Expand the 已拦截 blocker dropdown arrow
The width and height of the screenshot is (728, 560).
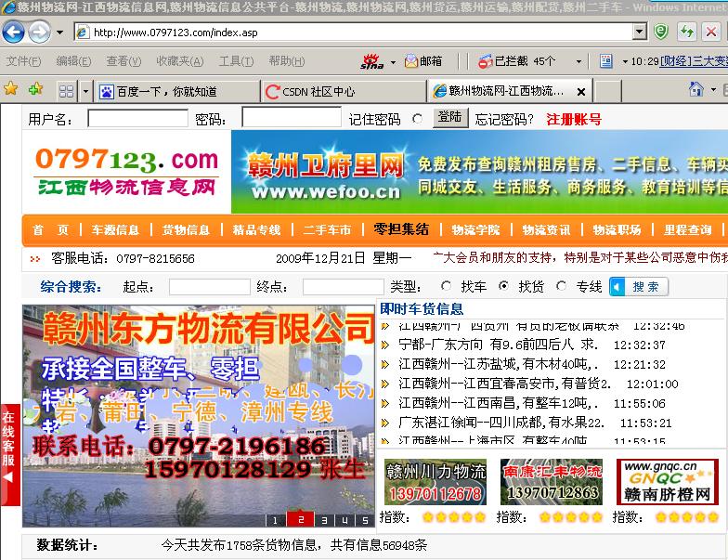[578, 61]
